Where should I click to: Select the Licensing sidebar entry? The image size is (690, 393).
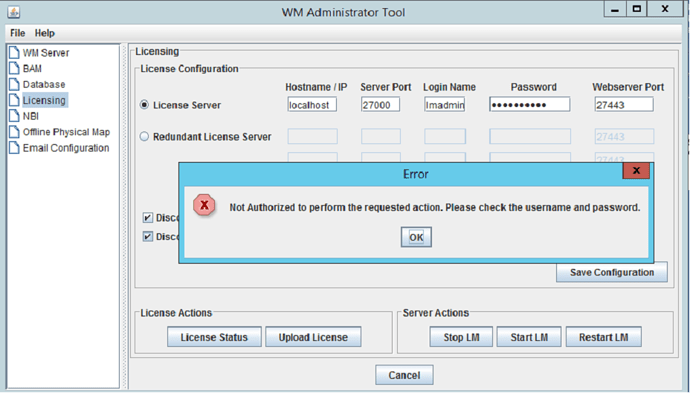44,100
